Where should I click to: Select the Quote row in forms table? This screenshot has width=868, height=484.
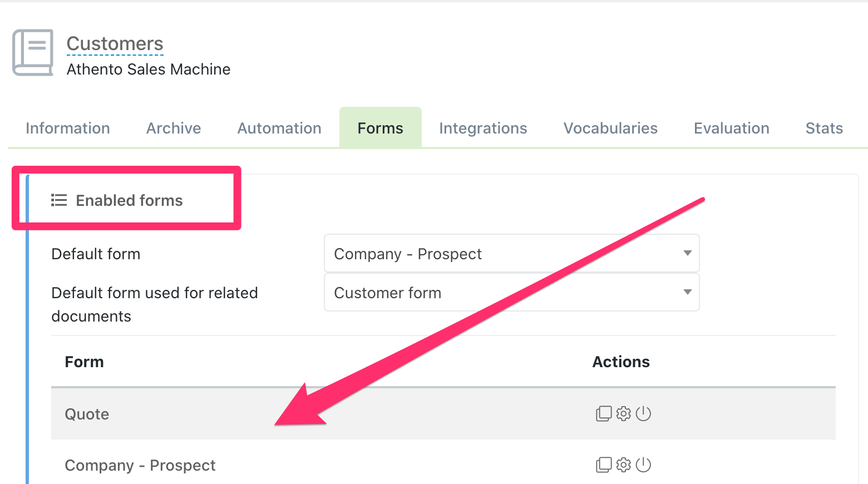tap(87, 414)
